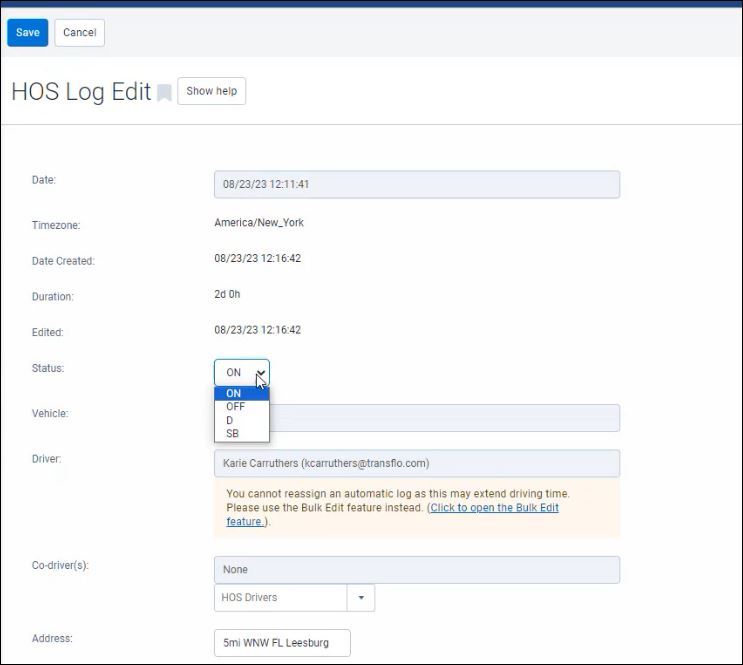
Task: Click the America/New_York timezone value
Action: click(x=259, y=223)
